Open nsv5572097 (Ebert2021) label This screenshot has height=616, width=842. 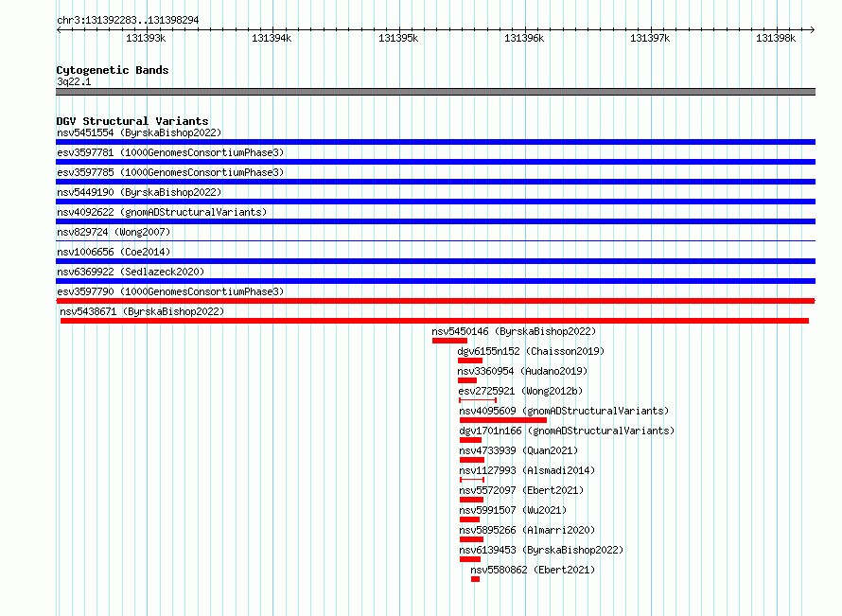pyautogui.click(x=521, y=490)
